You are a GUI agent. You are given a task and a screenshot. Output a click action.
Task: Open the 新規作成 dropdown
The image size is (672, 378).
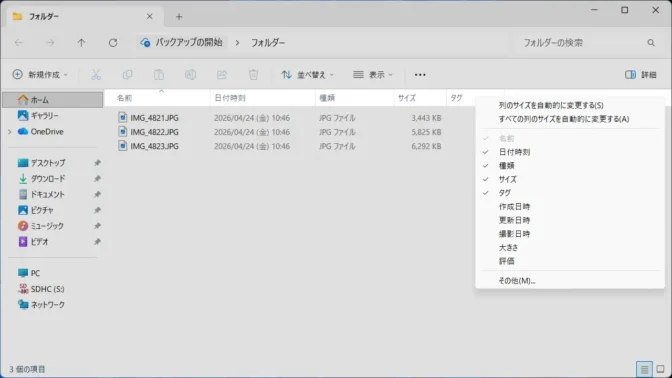(40, 75)
